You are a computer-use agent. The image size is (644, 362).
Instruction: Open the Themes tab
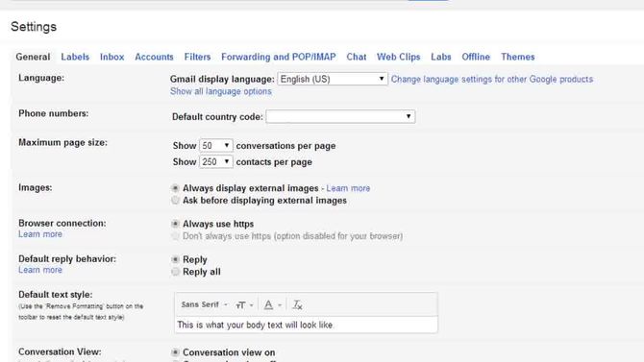click(517, 57)
